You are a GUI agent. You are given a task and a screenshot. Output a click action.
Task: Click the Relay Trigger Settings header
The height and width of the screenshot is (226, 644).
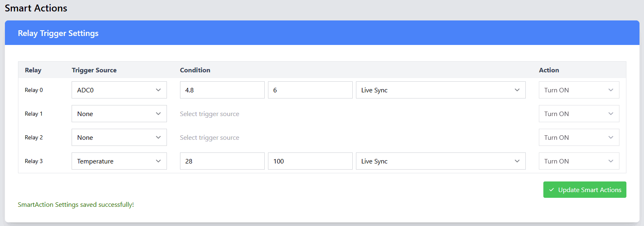click(58, 33)
